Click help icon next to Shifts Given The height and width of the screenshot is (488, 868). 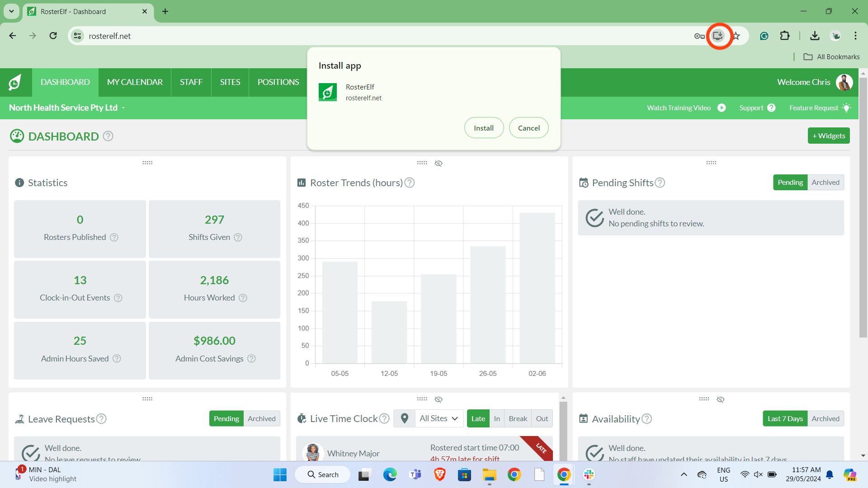[238, 237]
